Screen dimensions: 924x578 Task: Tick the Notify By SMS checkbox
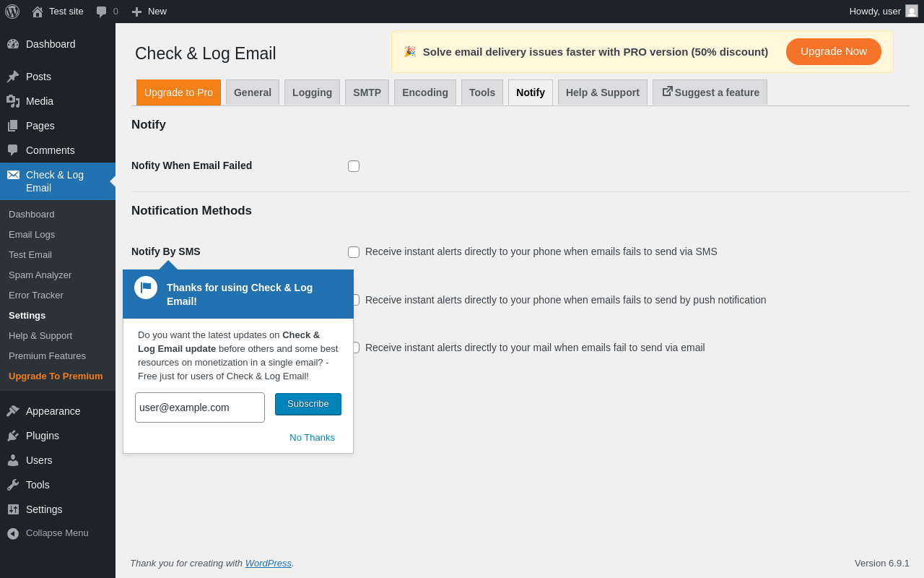point(354,252)
